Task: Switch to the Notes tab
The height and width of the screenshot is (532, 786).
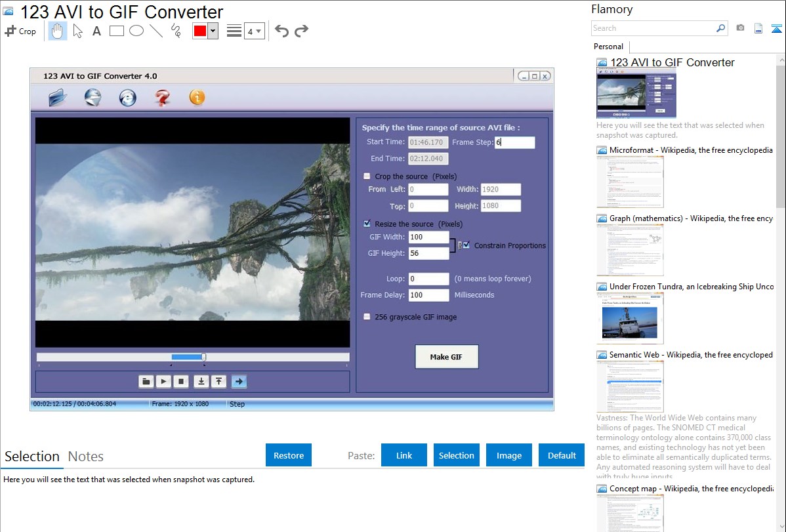Action: tap(86, 457)
